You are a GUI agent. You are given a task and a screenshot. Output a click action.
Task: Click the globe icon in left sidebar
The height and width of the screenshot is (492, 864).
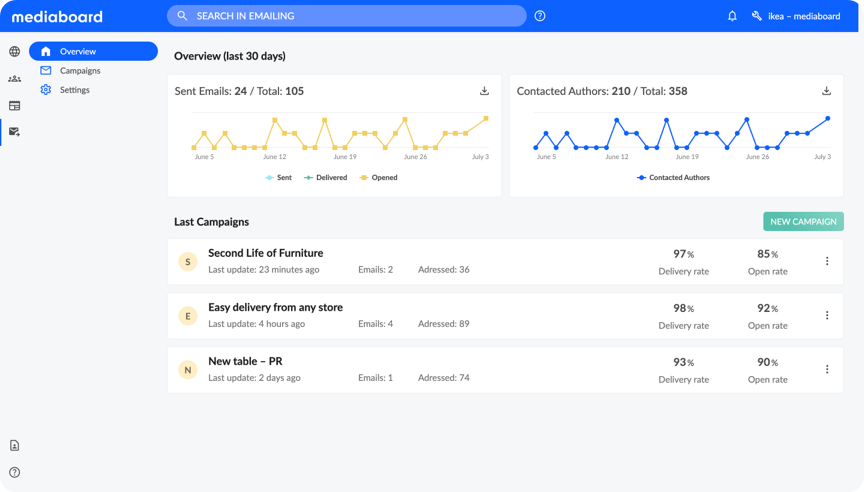(x=14, y=52)
